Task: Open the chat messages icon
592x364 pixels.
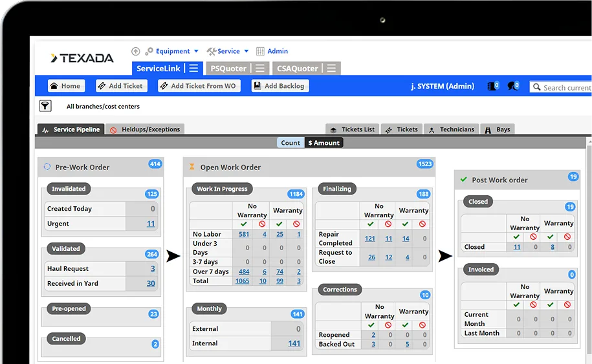Action: tap(513, 86)
